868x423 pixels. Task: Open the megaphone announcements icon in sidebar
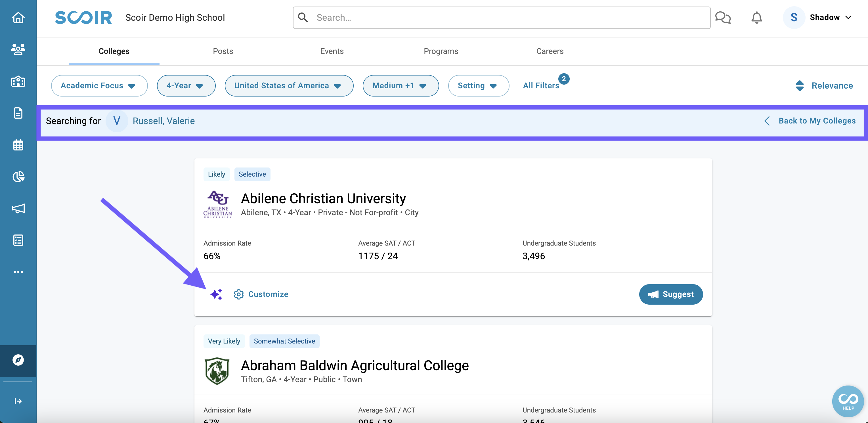point(18,208)
